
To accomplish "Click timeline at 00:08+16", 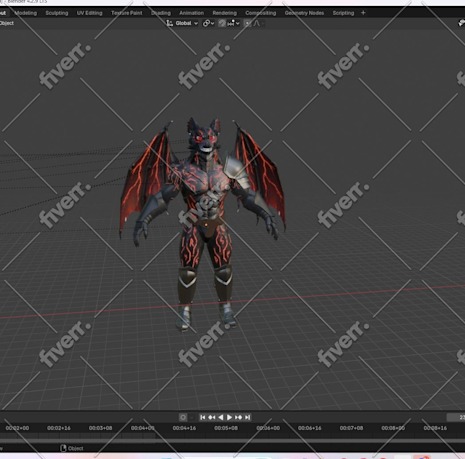I will 435,428.
